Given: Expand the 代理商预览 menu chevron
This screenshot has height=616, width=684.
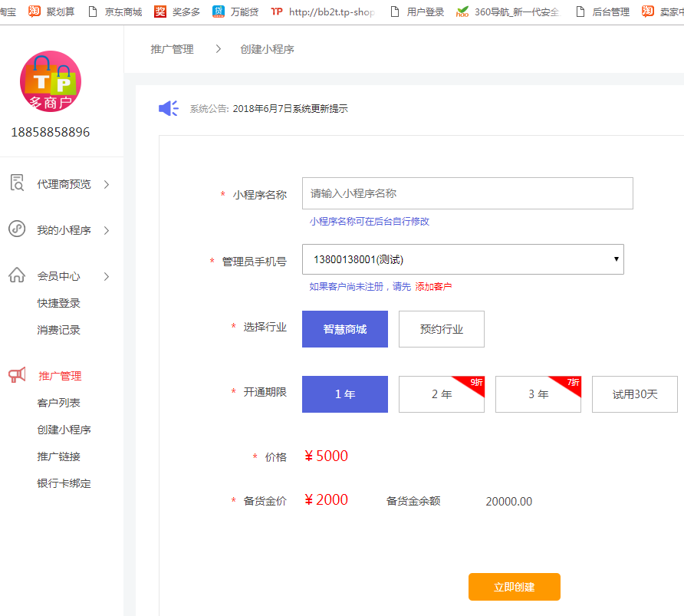Looking at the screenshot, I should [x=107, y=184].
